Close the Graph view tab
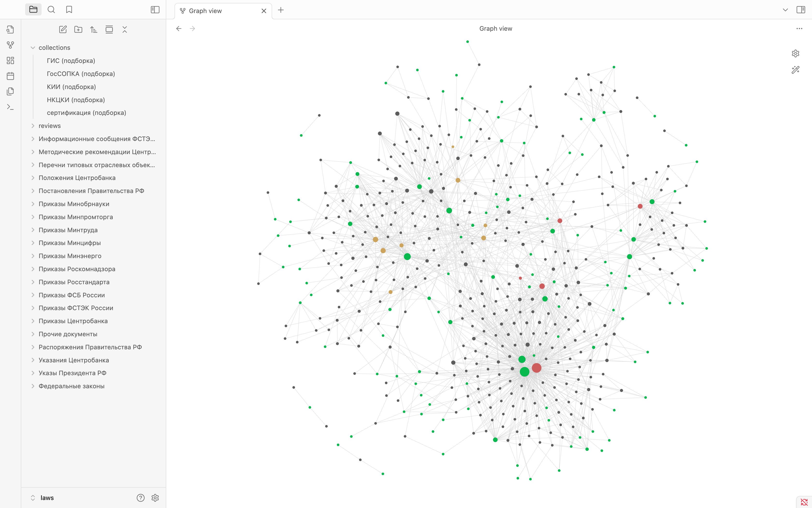The image size is (812, 508). (x=264, y=11)
